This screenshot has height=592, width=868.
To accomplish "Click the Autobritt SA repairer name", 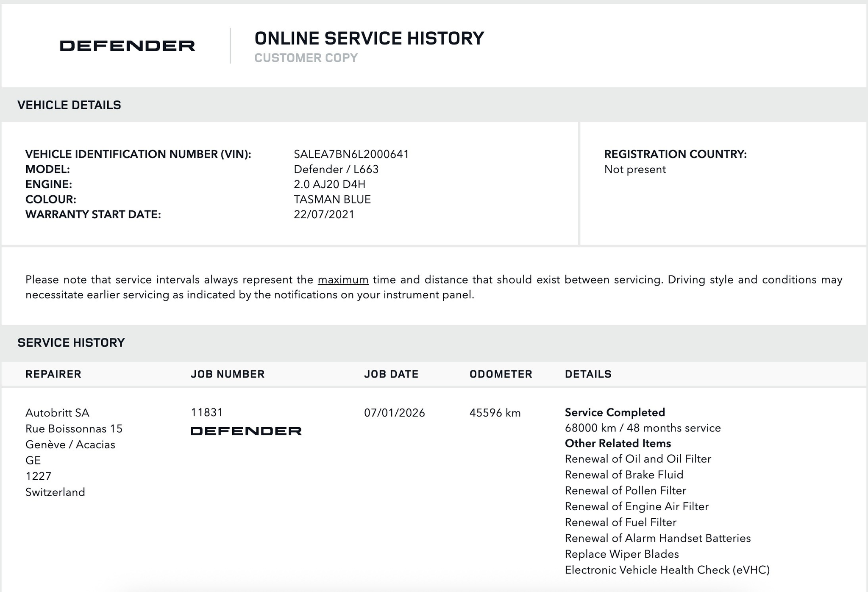I will (57, 413).
